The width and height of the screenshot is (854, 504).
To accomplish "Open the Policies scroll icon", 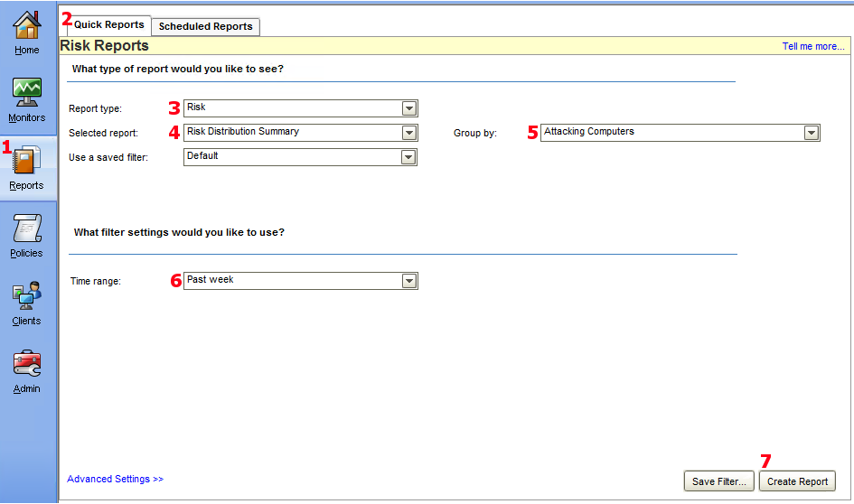I will 27,229.
